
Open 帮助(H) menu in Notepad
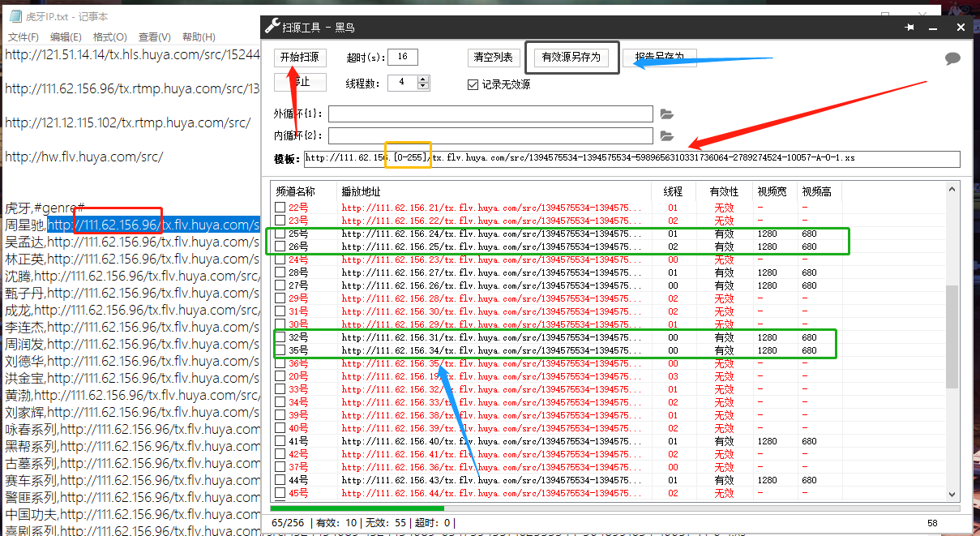[x=199, y=37]
